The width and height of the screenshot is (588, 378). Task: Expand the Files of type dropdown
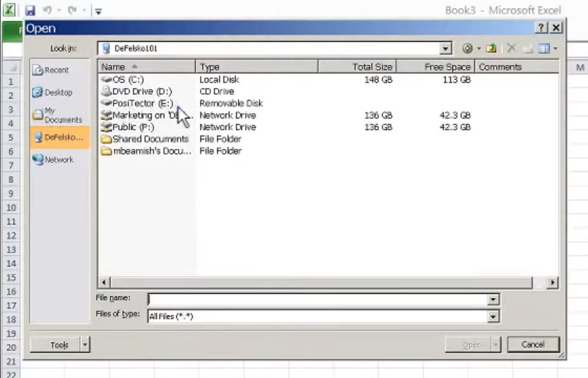click(492, 316)
